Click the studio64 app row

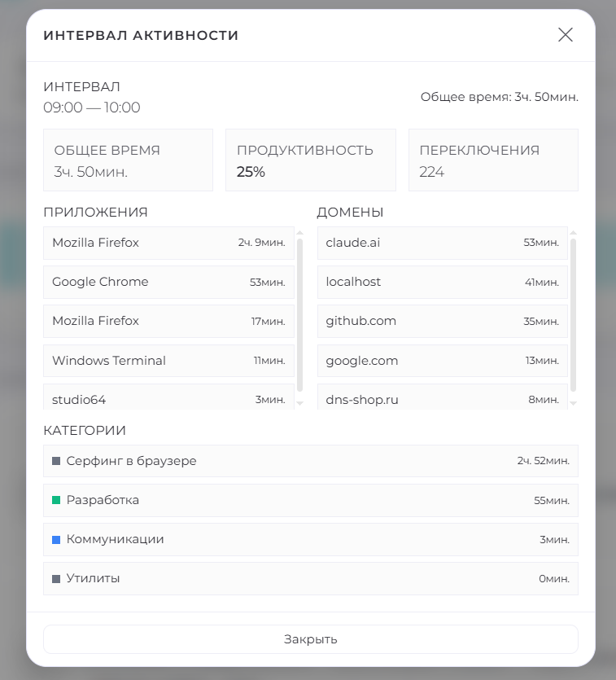coord(168,397)
